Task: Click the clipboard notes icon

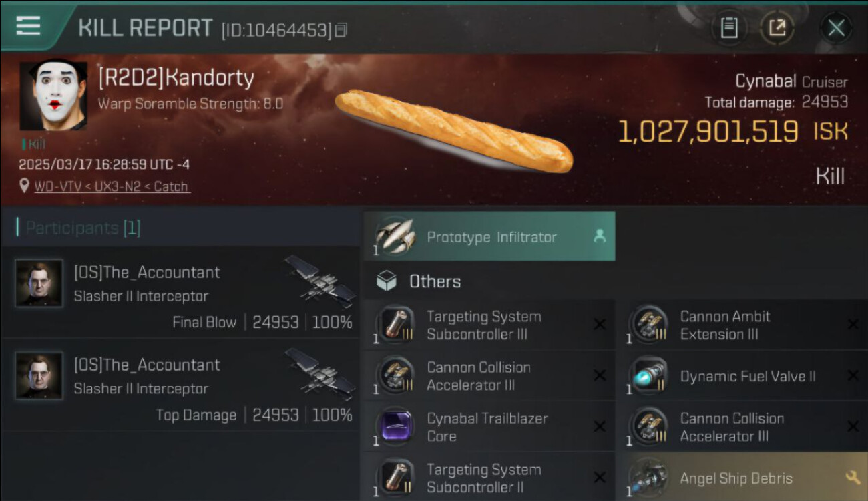Action: [728, 28]
